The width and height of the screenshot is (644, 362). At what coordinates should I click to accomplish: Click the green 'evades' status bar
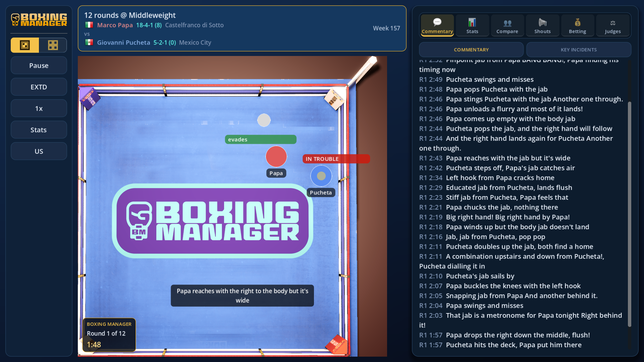(261, 139)
